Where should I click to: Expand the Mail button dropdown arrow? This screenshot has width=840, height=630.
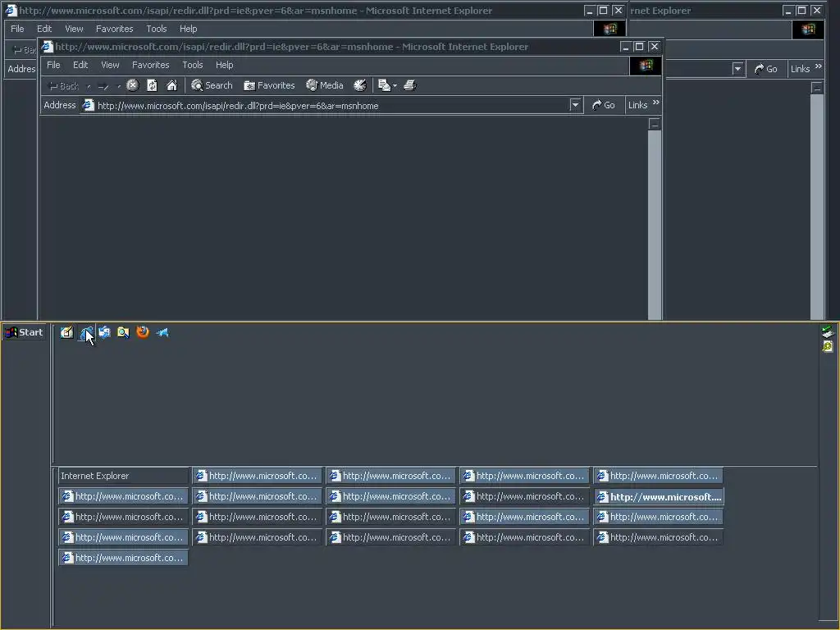pos(395,85)
